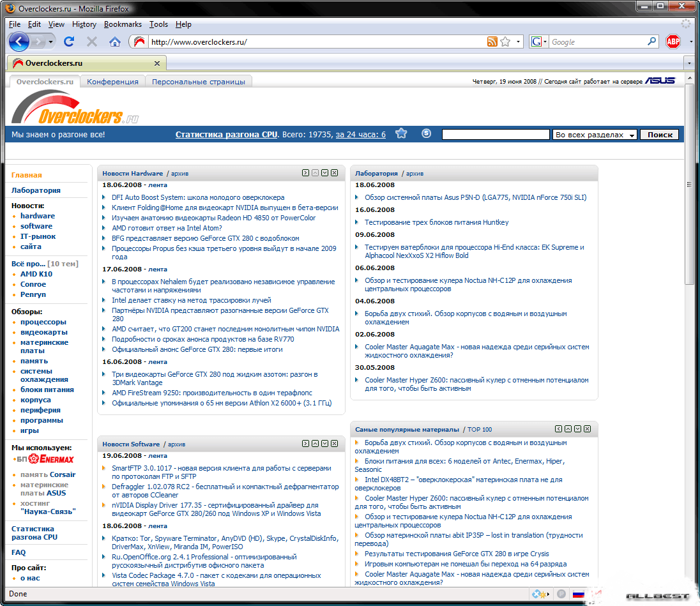Click the Overclockers site icon in address bar
Screen dimensions: 700x606
(x=139, y=42)
